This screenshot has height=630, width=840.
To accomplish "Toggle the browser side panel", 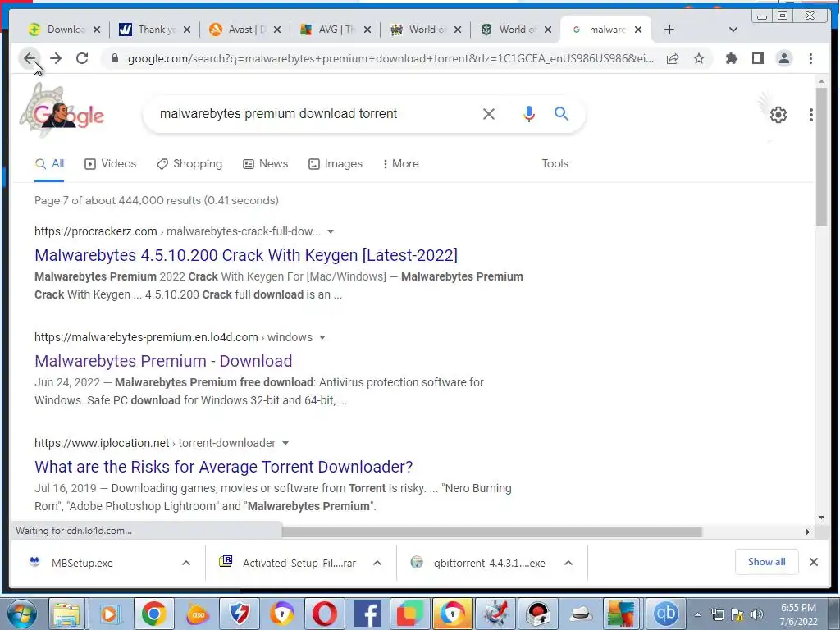I will [757, 58].
